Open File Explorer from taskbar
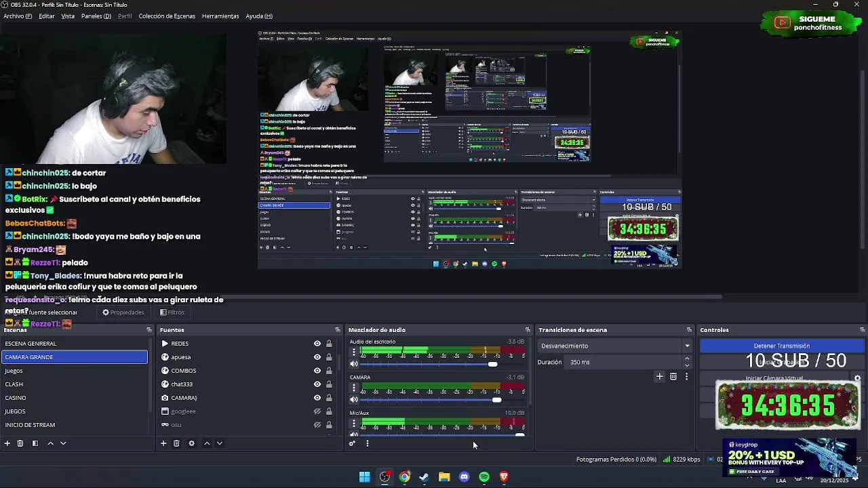 pyautogui.click(x=444, y=477)
